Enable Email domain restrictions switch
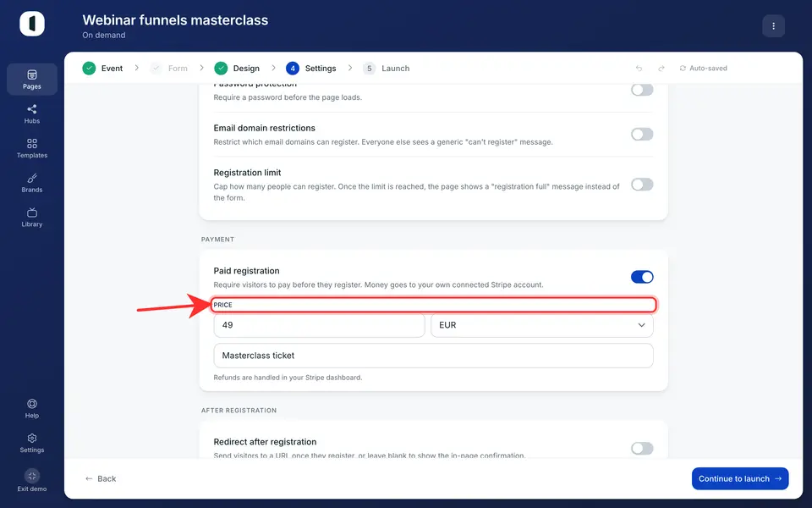This screenshot has width=812, height=508. click(x=642, y=135)
